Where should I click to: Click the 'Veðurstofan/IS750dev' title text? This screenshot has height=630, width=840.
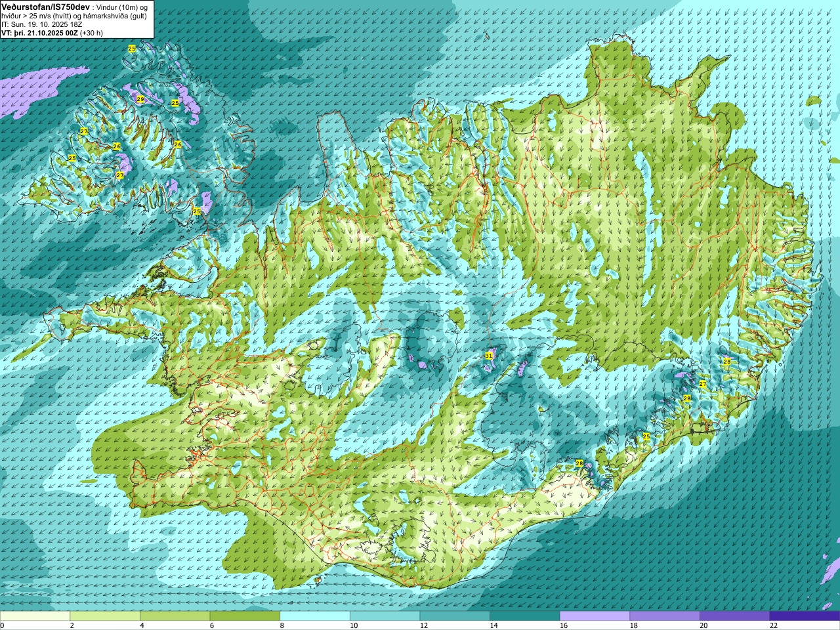point(46,6)
